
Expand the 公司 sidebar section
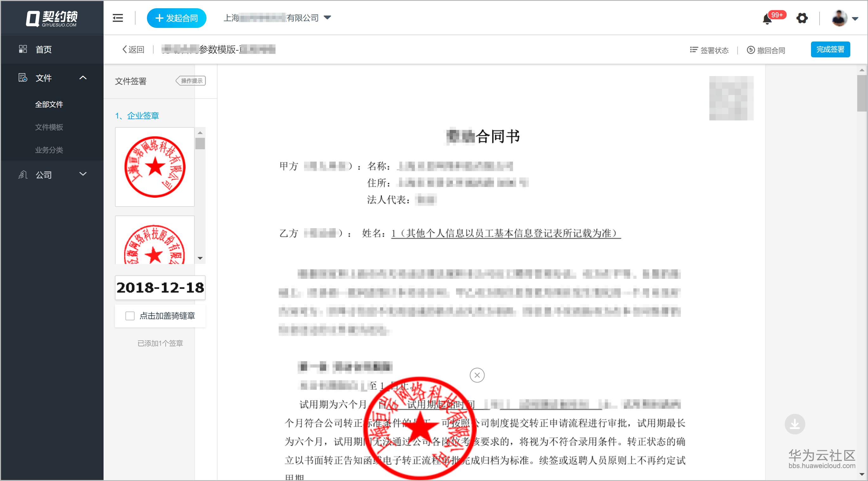pos(83,174)
